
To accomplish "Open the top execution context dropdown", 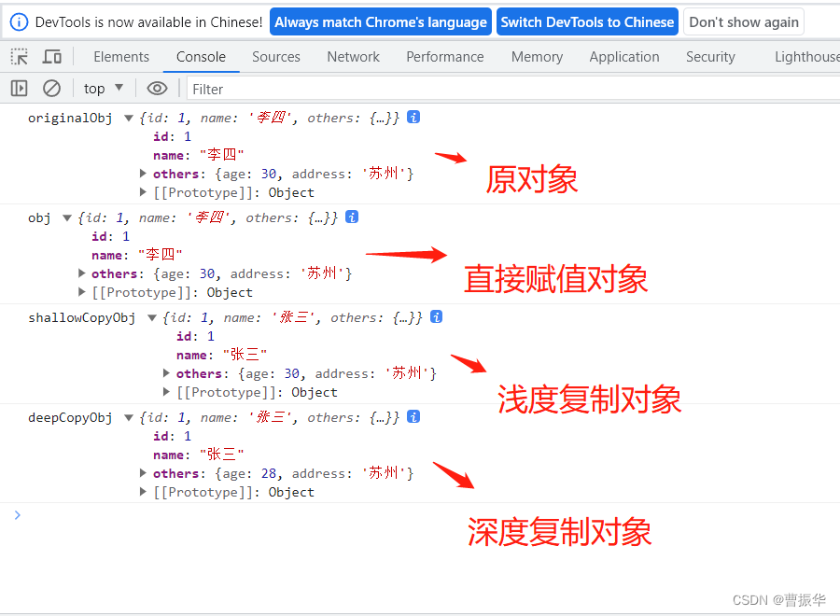I will [x=103, y=88].
